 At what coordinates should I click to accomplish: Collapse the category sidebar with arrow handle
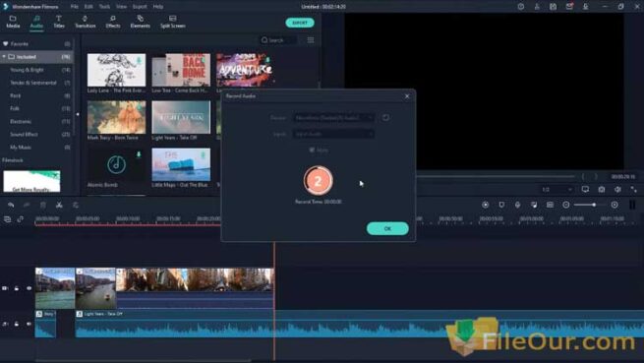(78, 114)
